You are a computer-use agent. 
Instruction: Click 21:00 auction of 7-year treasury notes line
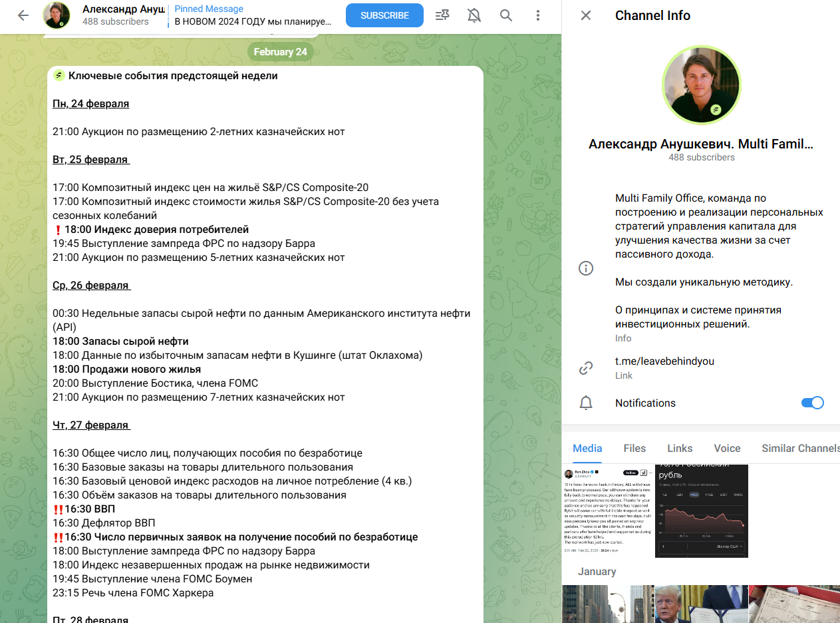[199, 397]
